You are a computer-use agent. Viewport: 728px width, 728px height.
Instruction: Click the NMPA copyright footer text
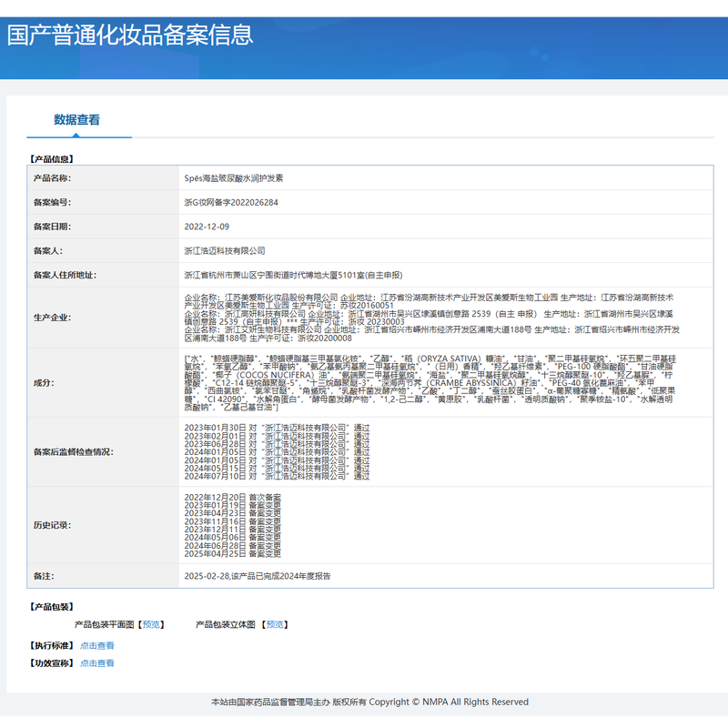click(369, 702)
